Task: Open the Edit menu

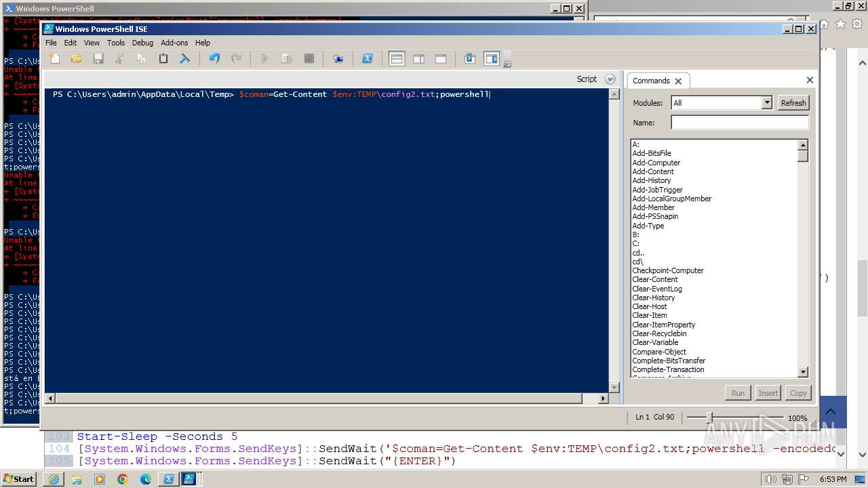Action: tap(71, 43)
